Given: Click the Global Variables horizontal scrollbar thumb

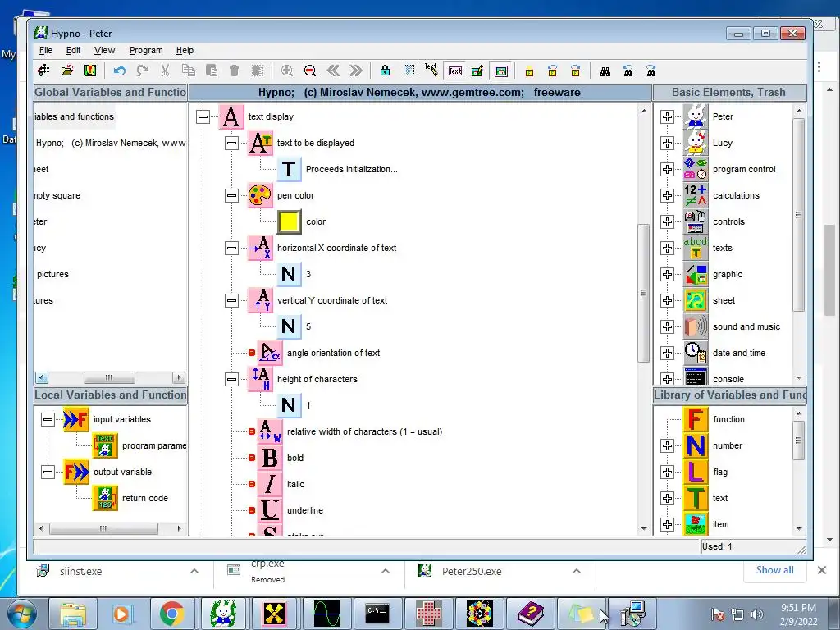Looking at the screenshot, I should [x=109, y=377].
